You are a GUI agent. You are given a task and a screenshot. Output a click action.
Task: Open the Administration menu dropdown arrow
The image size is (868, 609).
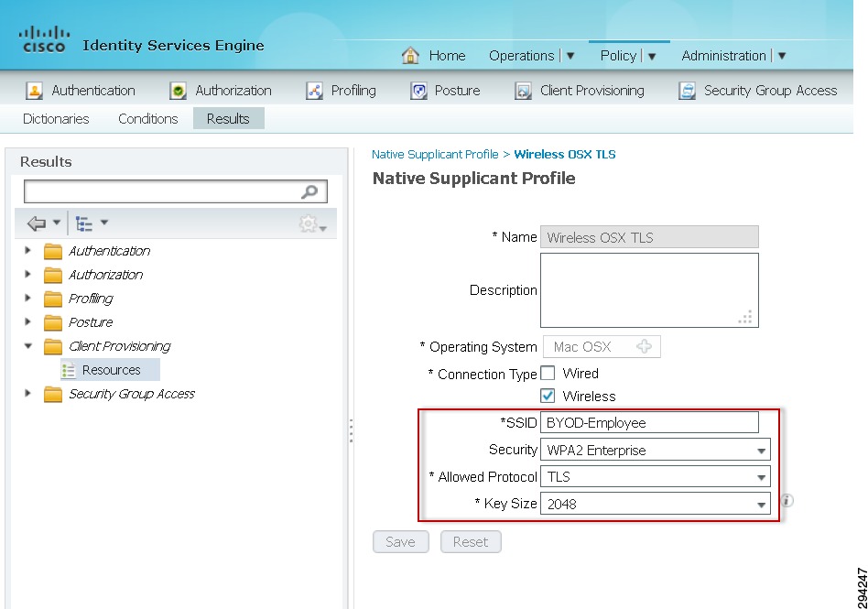click(x=782, y=56)
